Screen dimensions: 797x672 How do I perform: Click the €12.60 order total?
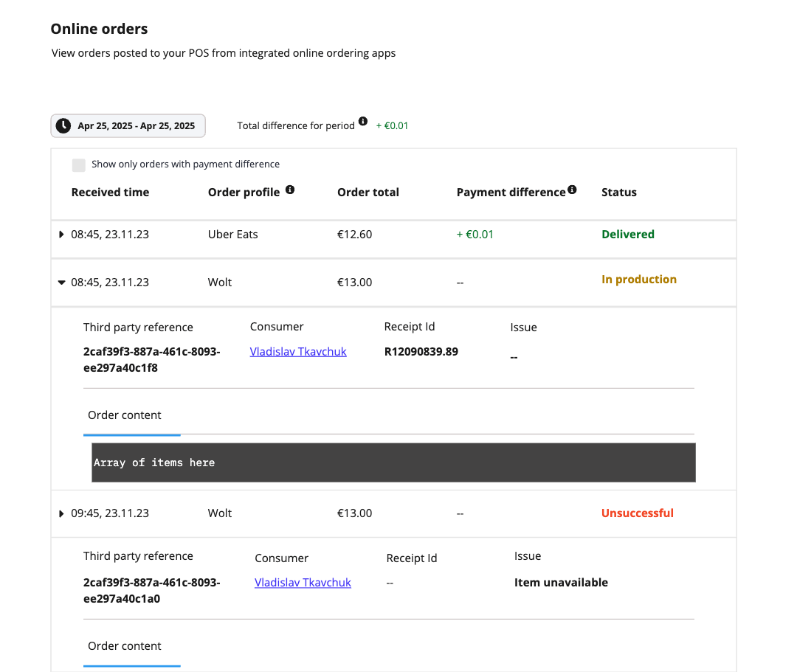(x=354, y=234)
